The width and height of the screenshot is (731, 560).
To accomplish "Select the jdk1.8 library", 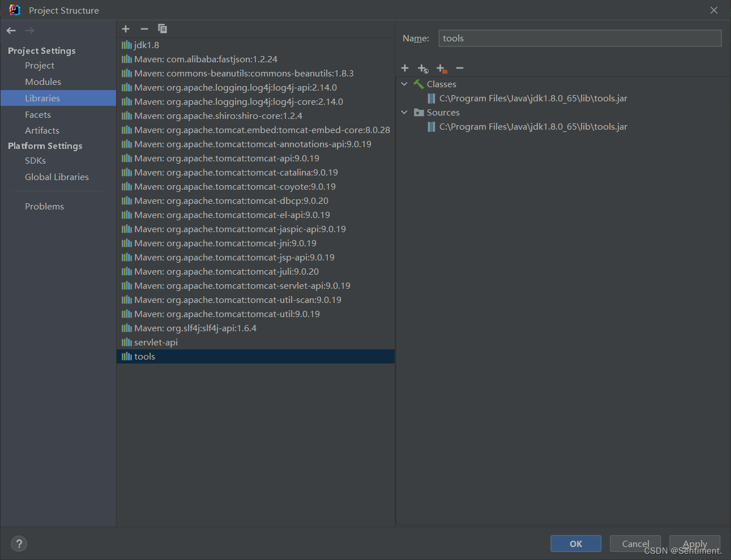I will pos(255,45).
